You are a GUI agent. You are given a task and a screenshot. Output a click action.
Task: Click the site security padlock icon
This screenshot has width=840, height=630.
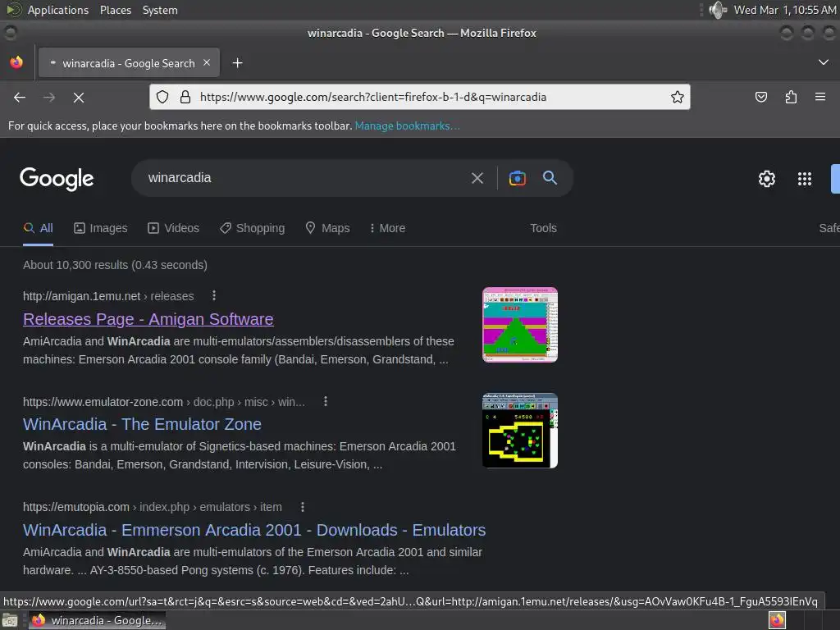click(x=185, y=97)
